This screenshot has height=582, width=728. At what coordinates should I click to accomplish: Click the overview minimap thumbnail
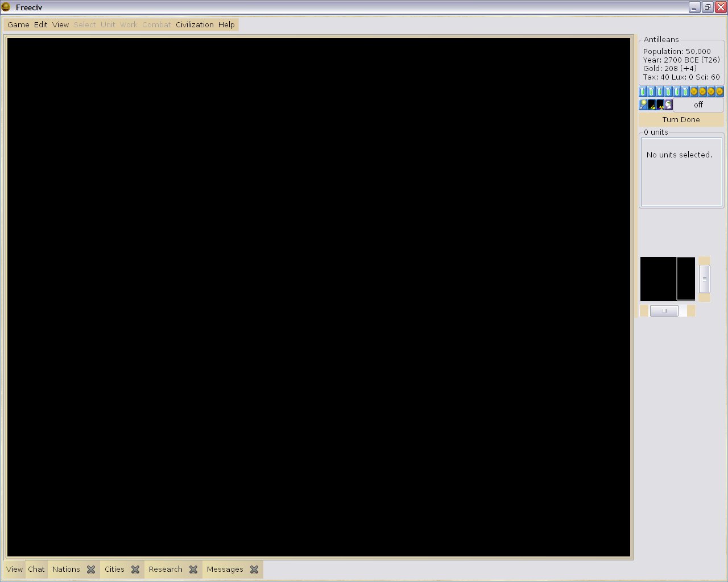(x=667, y=278)
